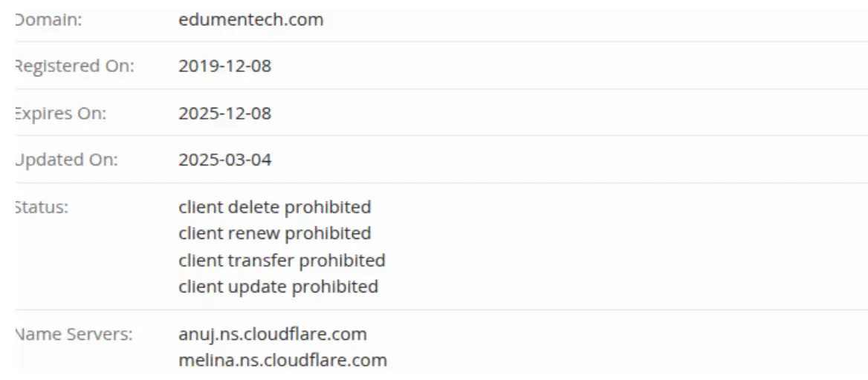Click the Expires On label
Viewport: 868px width, 380px height.
click(60, 114)
